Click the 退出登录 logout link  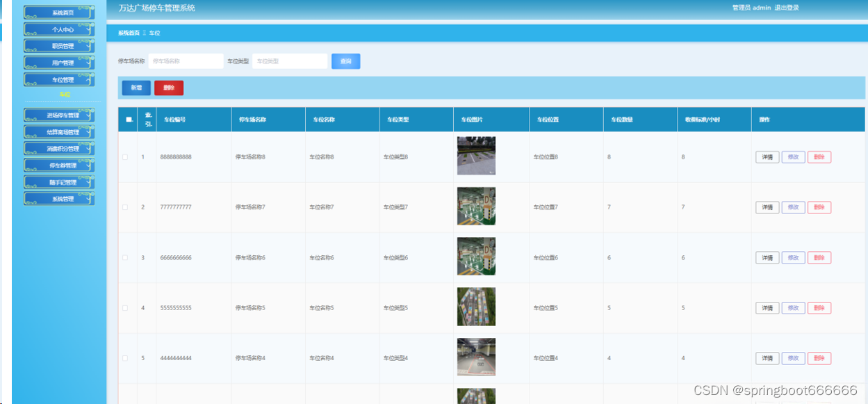pos(787,8)
